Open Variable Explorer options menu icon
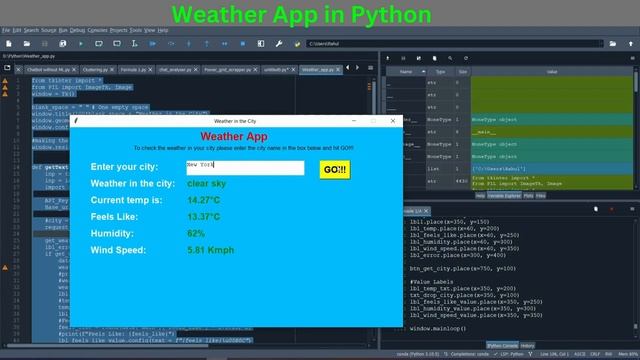This screenshot has width=640, height=360. pyautogui.click(x=632, y=58)
